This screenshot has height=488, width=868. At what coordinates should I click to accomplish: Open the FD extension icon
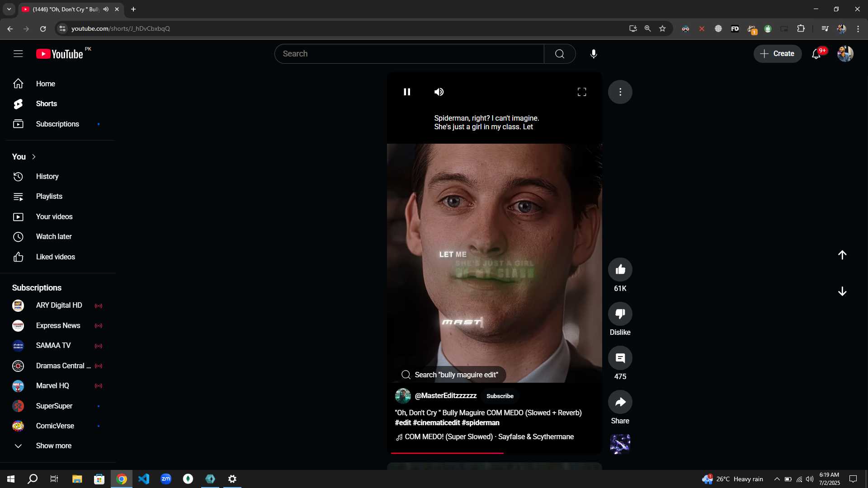pyautogui.click(x=735, y=28)
